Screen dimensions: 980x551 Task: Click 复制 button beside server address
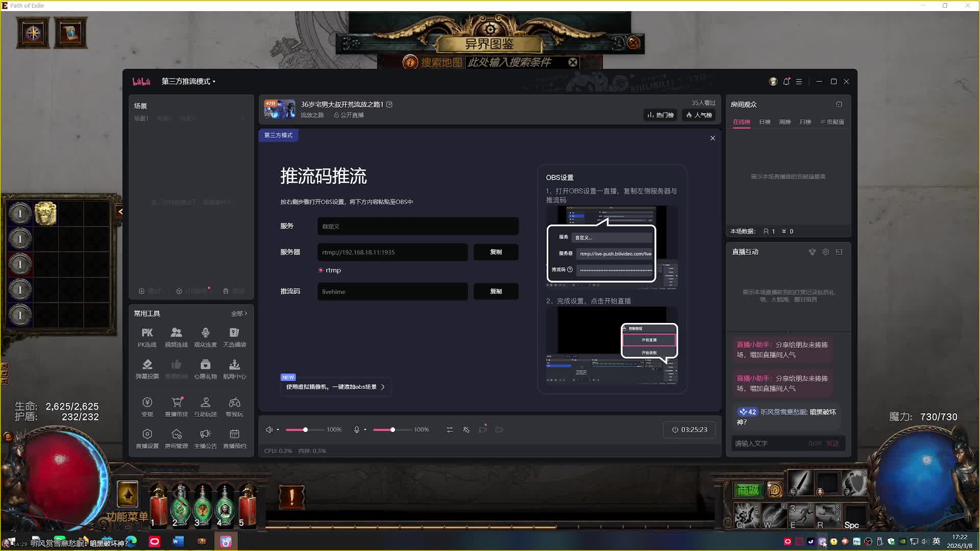(x=496, y=252)
